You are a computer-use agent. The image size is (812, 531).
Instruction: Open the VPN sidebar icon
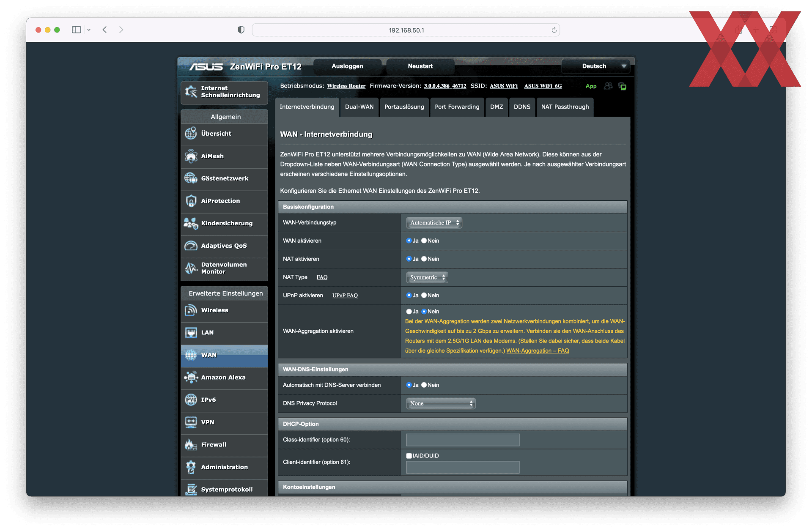pyautogui.click(x=191, y=422)
